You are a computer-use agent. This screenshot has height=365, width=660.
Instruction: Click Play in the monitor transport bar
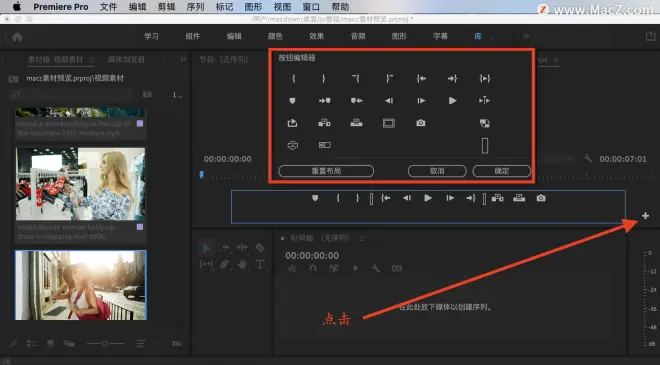pyautogui.click(x=428, y=198)
